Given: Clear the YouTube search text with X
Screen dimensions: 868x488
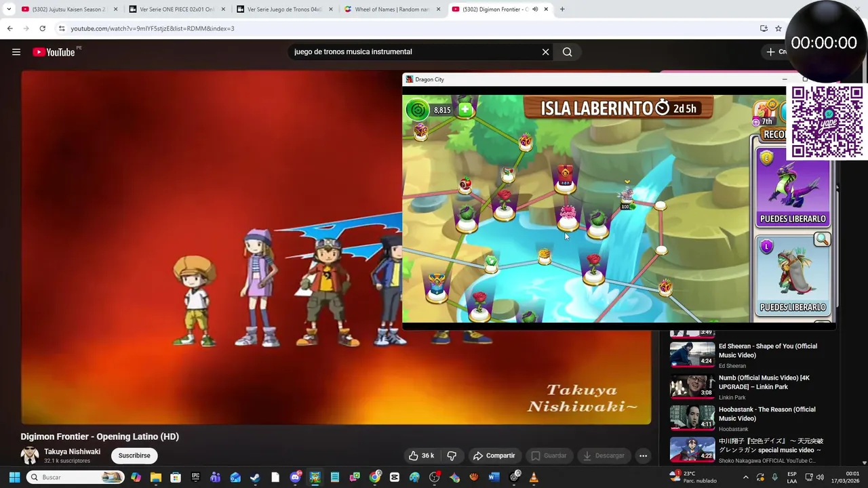Looking at the screenshot, I should tap(545, 52).
